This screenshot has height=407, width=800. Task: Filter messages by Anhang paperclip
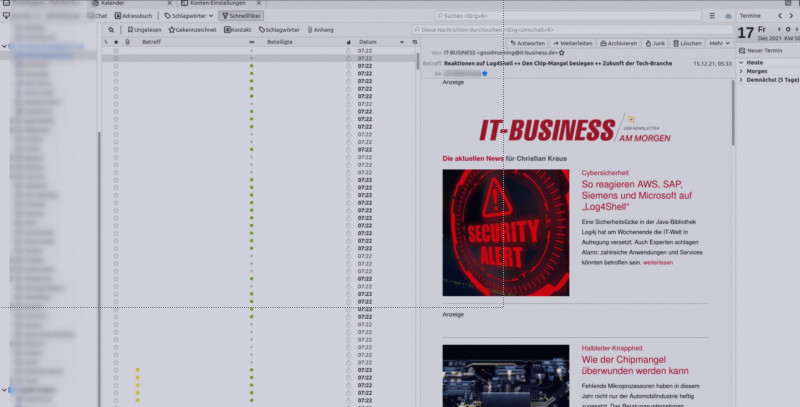coord(320,30)
